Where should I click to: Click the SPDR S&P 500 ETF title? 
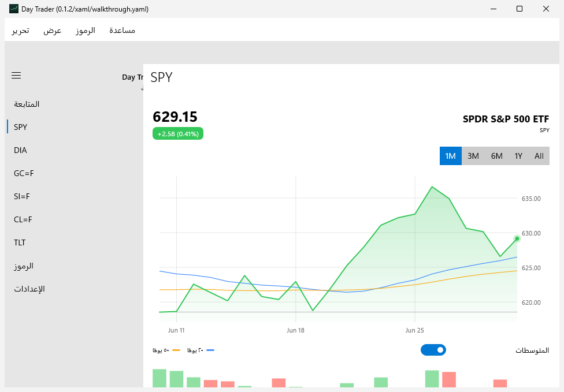click(x=506, y=119)
